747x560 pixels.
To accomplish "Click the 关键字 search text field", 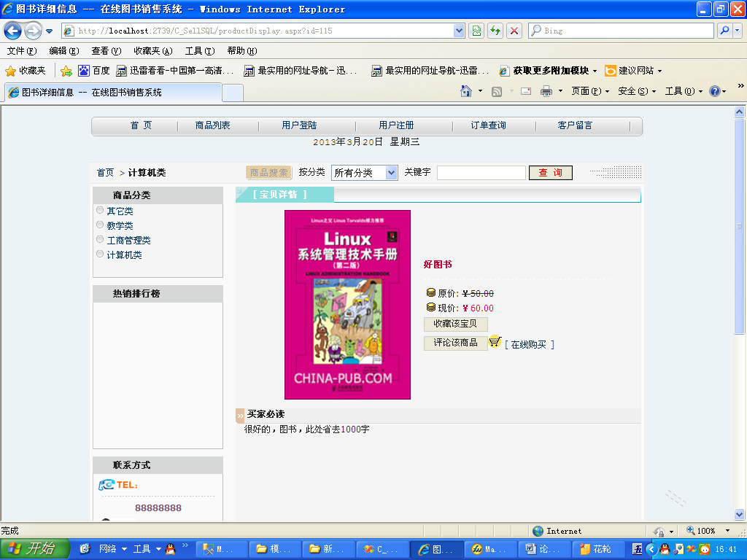I will (x=481, y=173).
